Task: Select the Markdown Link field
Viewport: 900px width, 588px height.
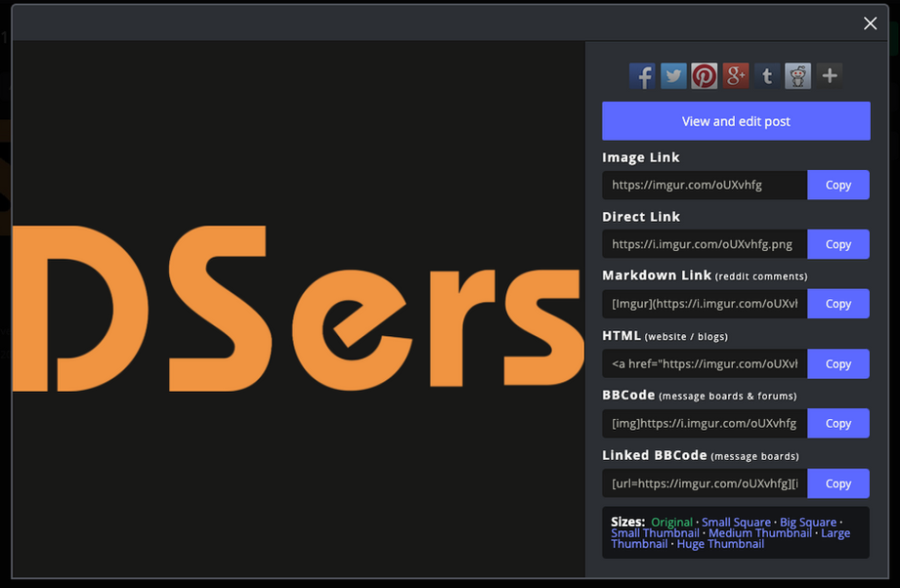Action: click(x=705, y=304)
